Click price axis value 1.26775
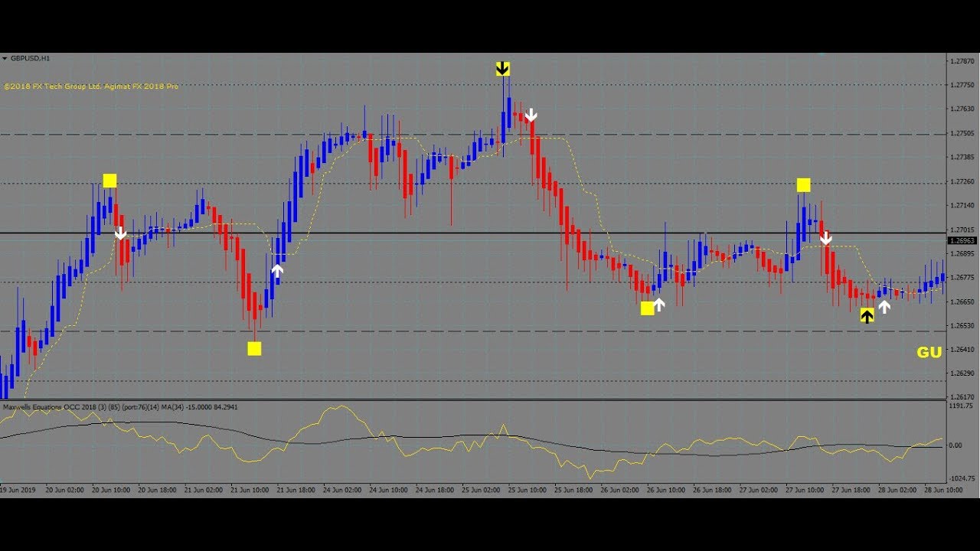 961,278
